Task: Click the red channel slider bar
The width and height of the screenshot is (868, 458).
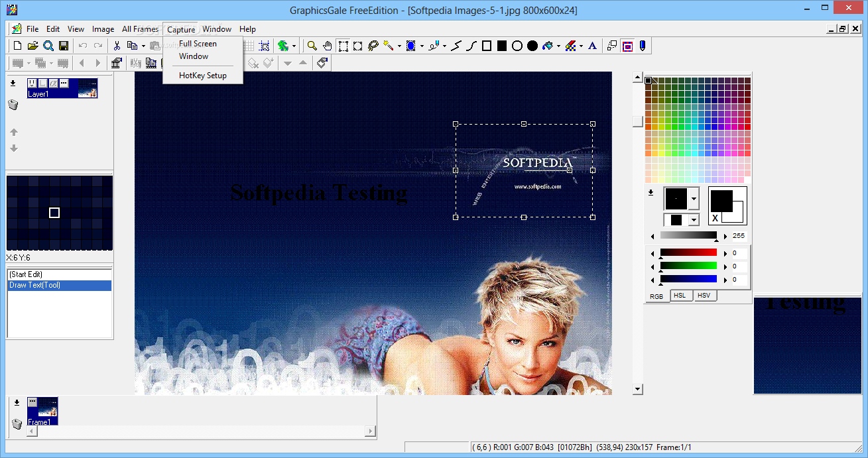Action: click(x=688, y=253)
